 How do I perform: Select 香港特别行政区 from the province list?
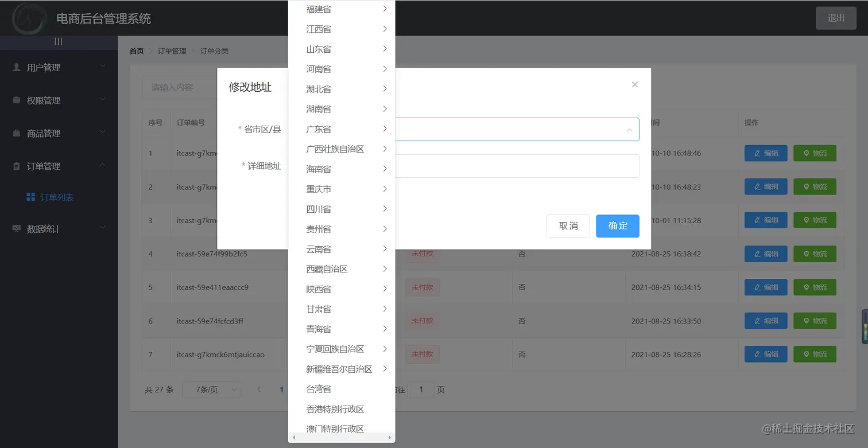pos(342,409)
